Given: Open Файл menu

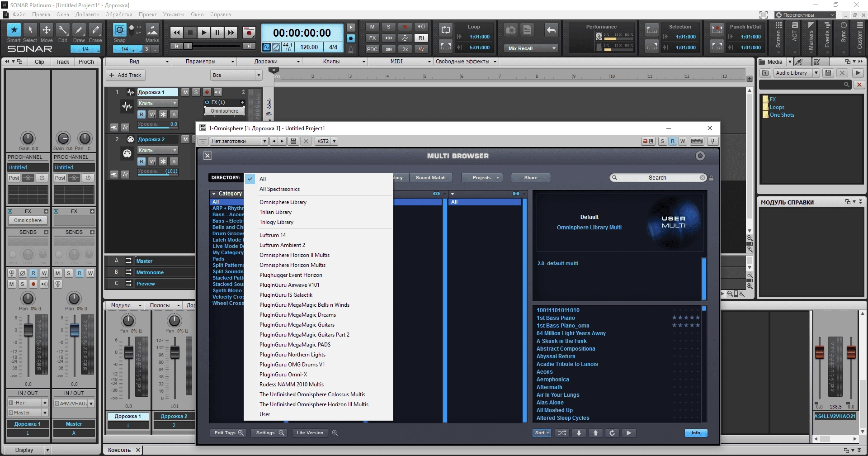Looking at the screenshot, I should click(19, 14).
